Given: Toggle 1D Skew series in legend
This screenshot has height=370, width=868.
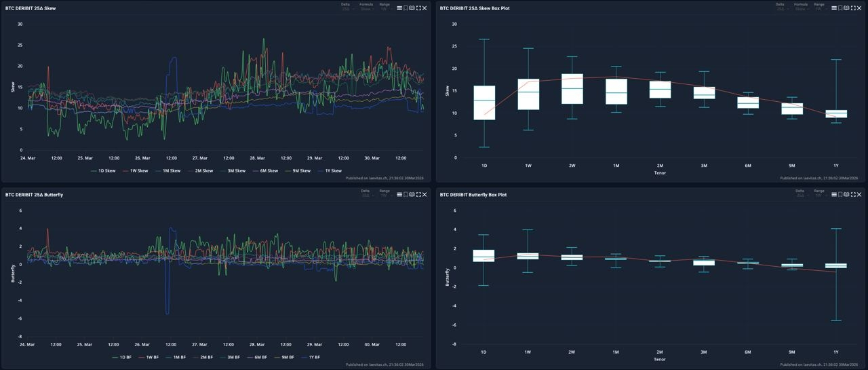Looking at the screenshot, I should (103, 171).
